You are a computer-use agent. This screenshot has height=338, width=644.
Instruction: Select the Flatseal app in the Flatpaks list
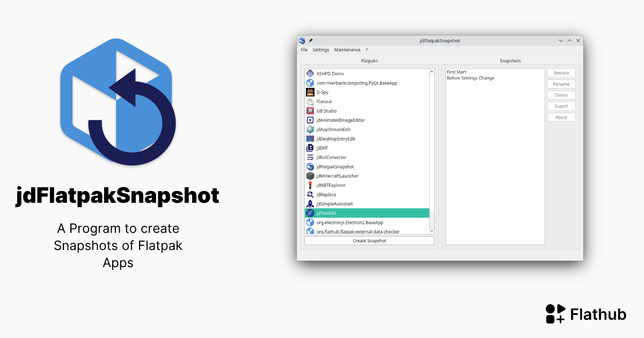point(323,101)
